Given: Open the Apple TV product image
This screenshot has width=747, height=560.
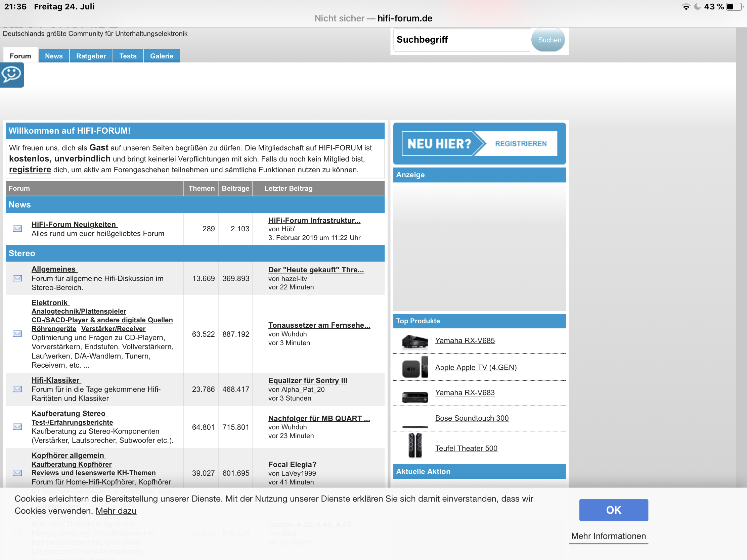Looking at the screenshot, I should tap(415, 367).
